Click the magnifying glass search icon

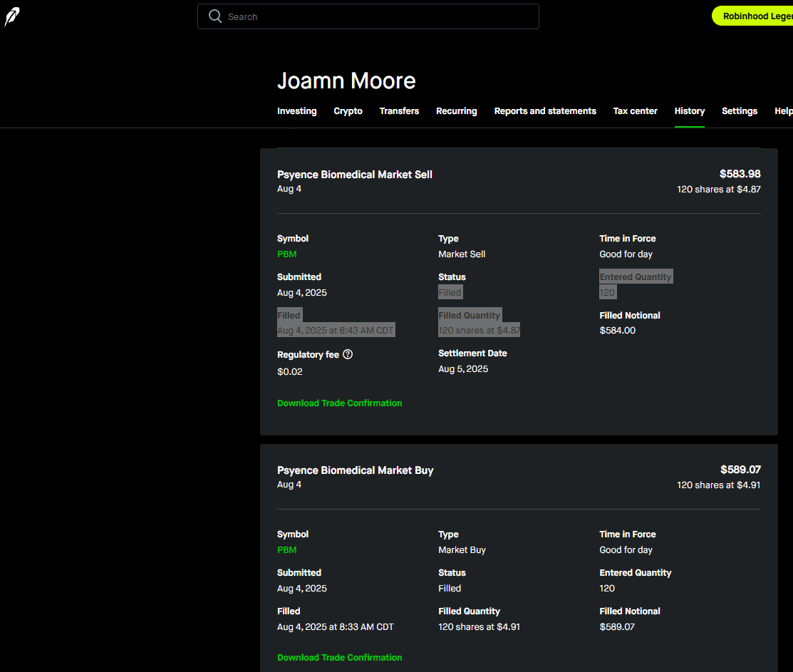point(215,16)
